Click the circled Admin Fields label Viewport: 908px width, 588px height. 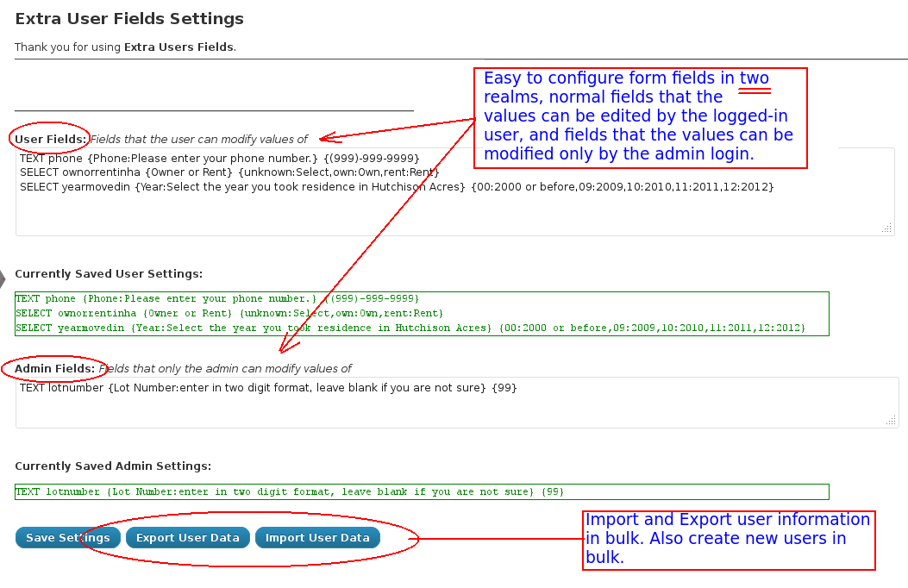[x=54, y=368]
